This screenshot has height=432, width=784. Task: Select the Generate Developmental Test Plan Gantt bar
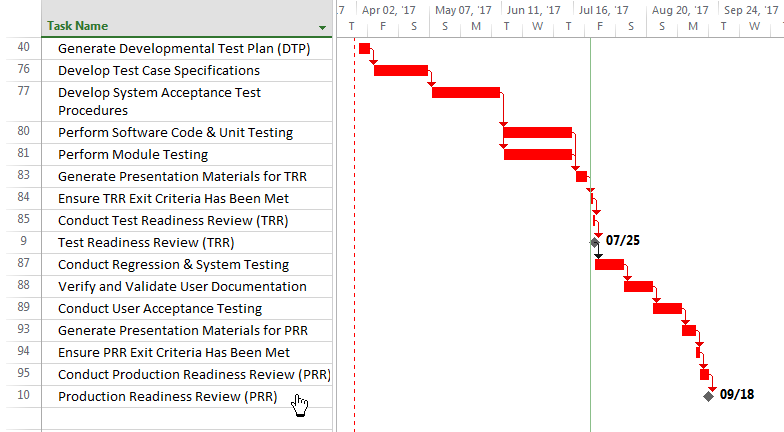tap(364, 48)
